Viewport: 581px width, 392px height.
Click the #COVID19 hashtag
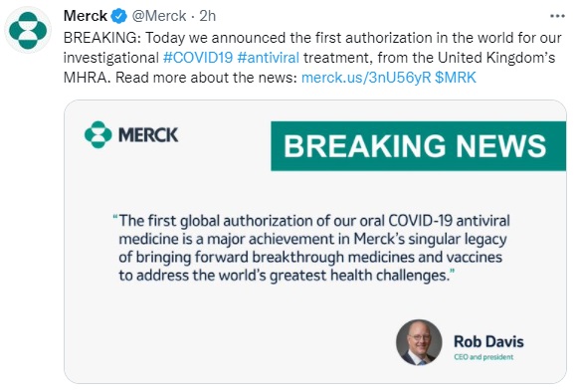tap(198, 58)
